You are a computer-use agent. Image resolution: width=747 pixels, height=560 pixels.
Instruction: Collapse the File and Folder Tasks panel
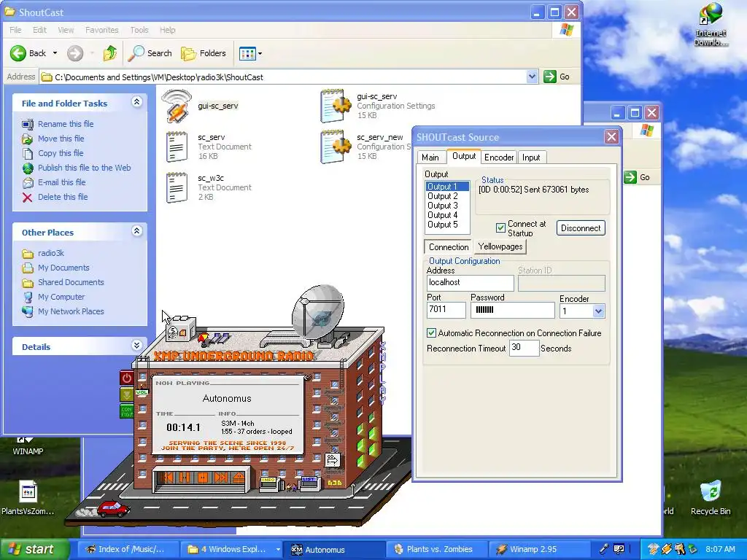click(x=136, y=102)
